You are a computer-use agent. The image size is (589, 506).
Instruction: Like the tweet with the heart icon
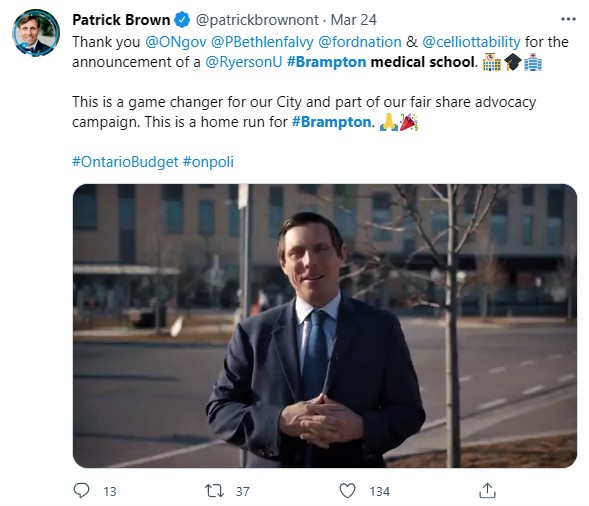pos(347,491)
